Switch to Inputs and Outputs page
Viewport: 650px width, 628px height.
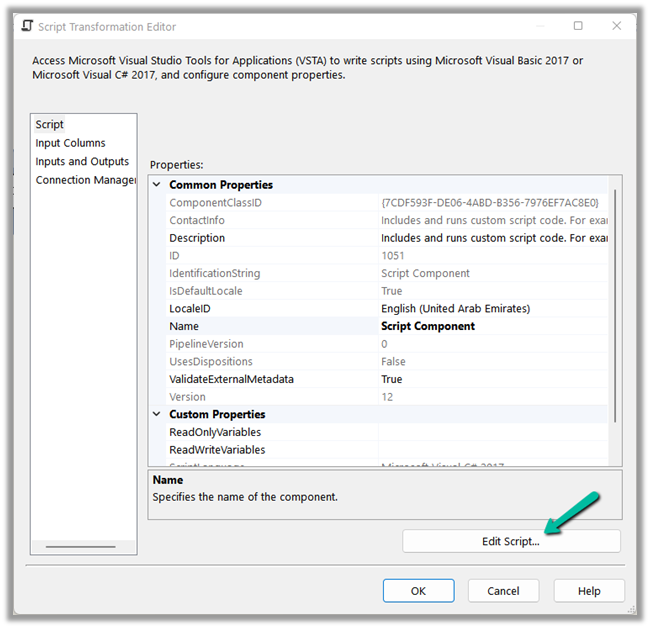tap(82, 161)
